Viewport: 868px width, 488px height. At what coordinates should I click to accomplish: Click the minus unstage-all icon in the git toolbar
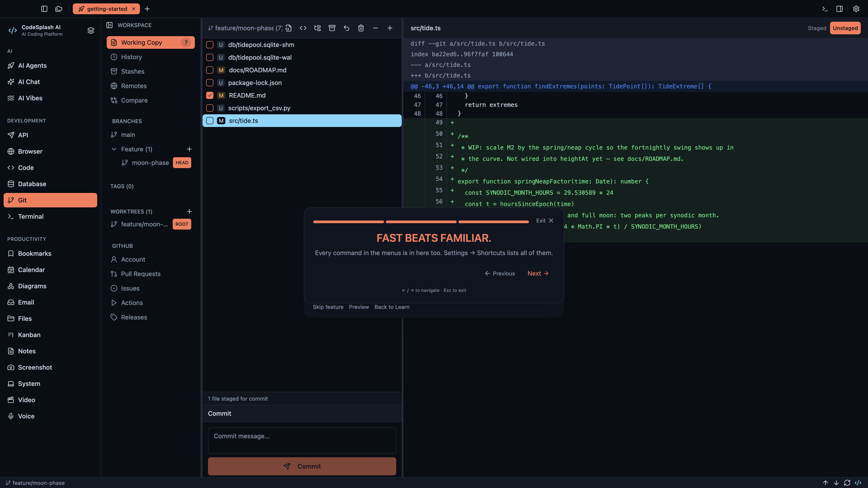point(375,28)
